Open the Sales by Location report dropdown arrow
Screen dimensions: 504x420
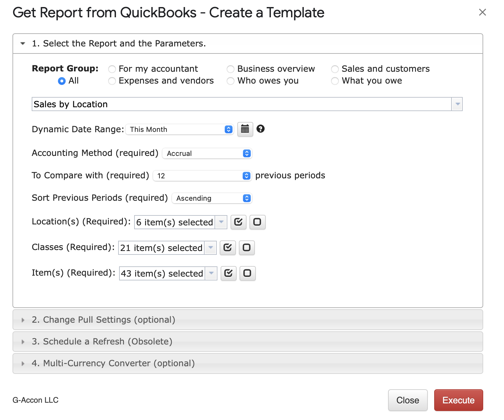[x=457, y=104]
